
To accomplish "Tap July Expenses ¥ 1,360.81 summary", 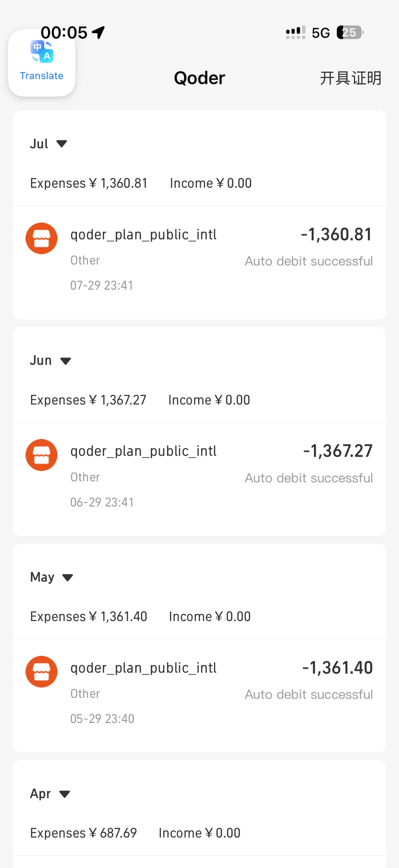I will tap(89, 183).
